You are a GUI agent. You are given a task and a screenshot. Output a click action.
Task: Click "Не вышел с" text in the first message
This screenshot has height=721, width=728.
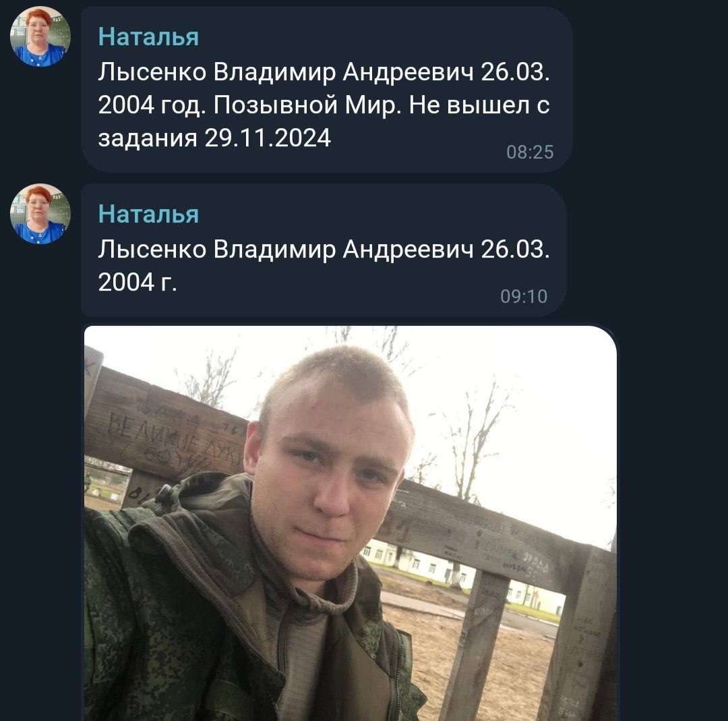click(x=479, y=105)
